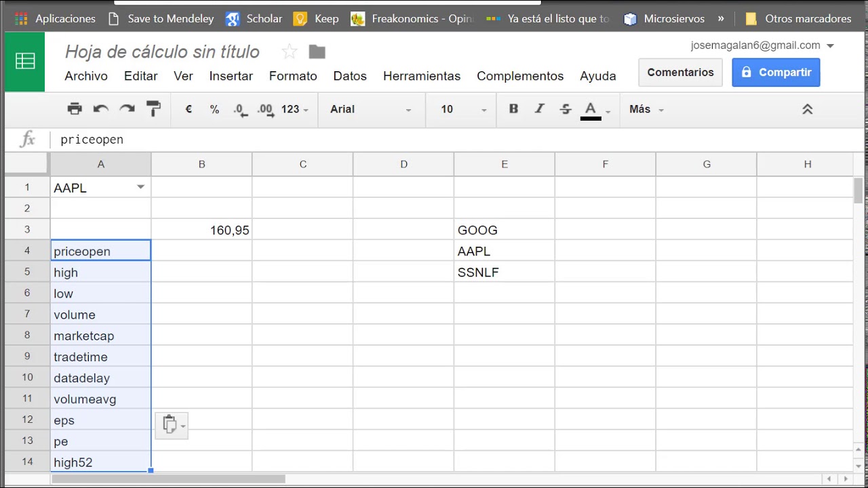This screenshot has width=868, height=488.
Task: Toggle italic formatting
Action: [540, 109]
